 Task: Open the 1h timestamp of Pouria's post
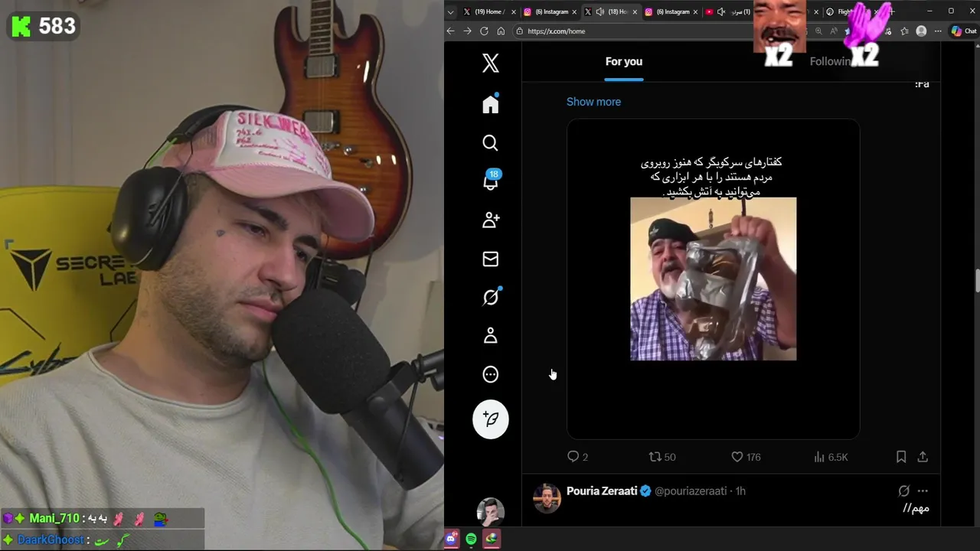pos(740,491)
